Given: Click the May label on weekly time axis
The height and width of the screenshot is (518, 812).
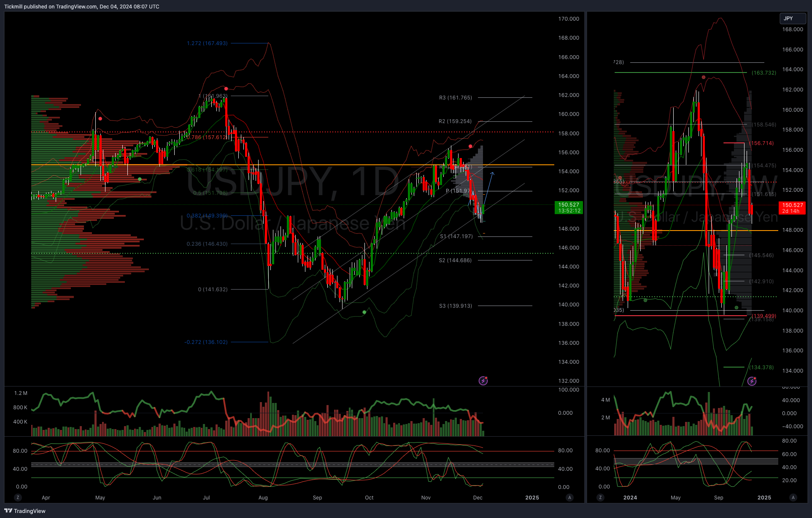Looking at the screenshot, I should [676, 497].
